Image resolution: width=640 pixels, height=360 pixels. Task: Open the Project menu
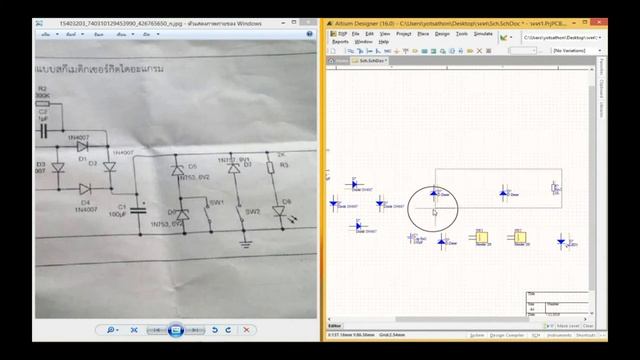tap(404, 34)
